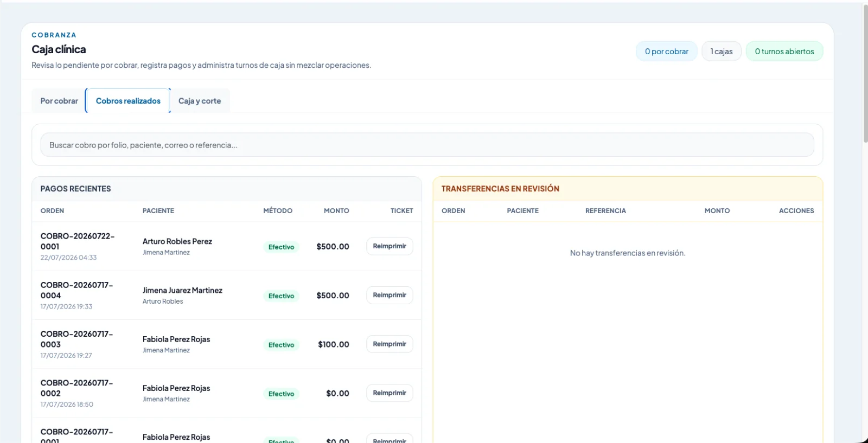Click the $500.00 amount for Arturo Robles Perez

tap(333, 246)
